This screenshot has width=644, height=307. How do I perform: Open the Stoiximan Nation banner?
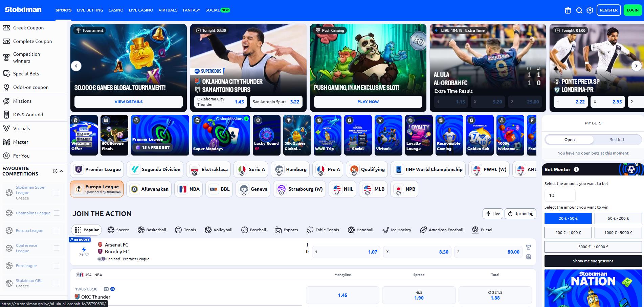[x=593, y=288]
